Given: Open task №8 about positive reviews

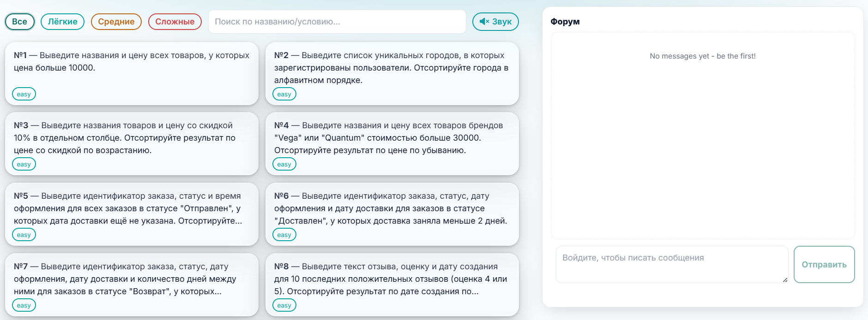Looking at the screenshot, I should (x=392, y=279).
